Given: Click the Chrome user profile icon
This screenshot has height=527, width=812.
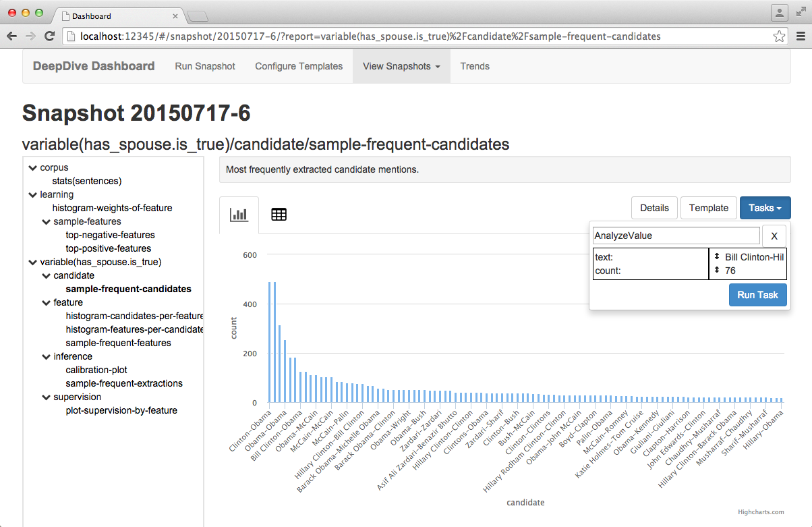Looking at the screenshot, I should (x=779, y=13).
